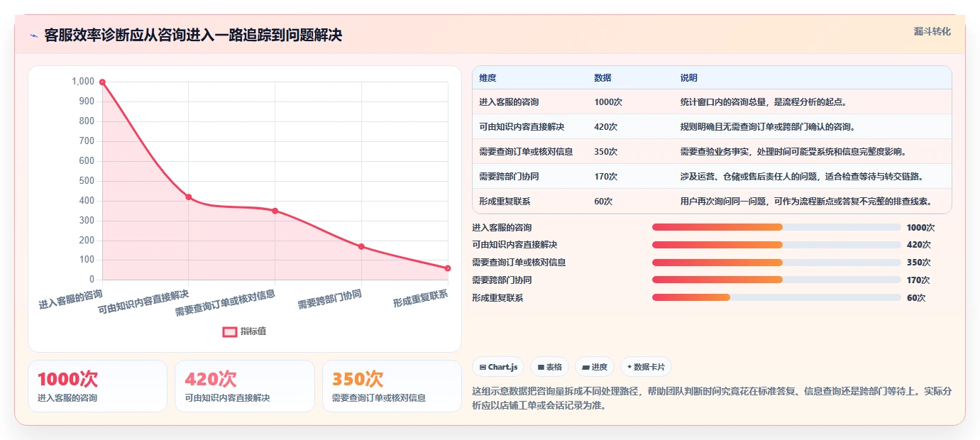Click the chart point for 形成重复联系
980x440 pixels.
pos(448,268)
